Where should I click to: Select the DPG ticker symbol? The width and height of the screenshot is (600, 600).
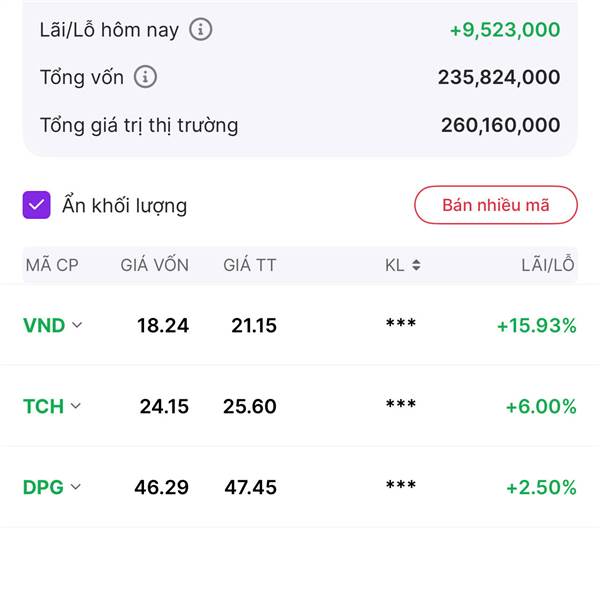(43, 487)
